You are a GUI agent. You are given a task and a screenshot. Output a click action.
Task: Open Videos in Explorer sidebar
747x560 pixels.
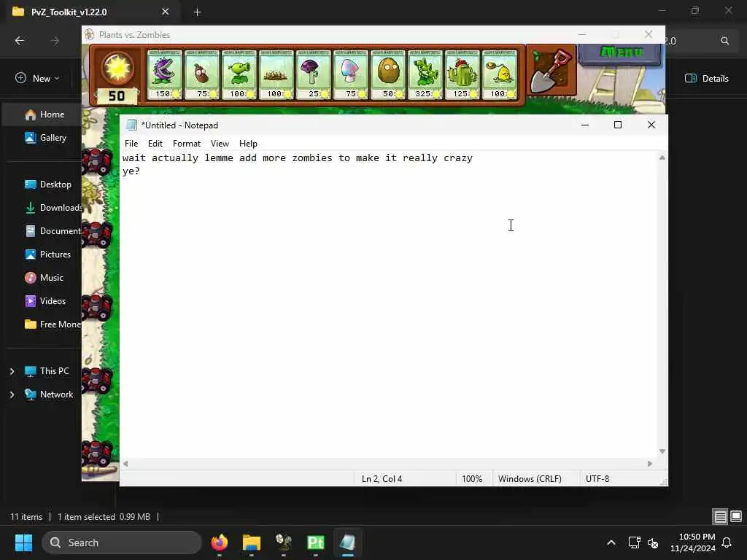click(x=47, y=301)
